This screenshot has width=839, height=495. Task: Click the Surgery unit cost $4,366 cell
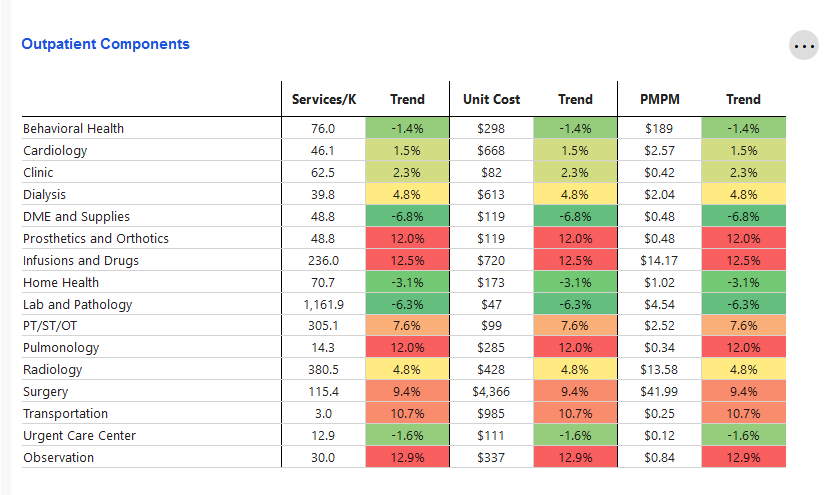491,392
